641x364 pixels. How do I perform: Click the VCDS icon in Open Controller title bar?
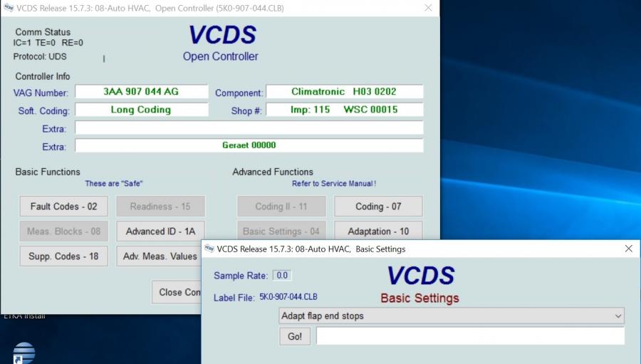click(9, 8)
